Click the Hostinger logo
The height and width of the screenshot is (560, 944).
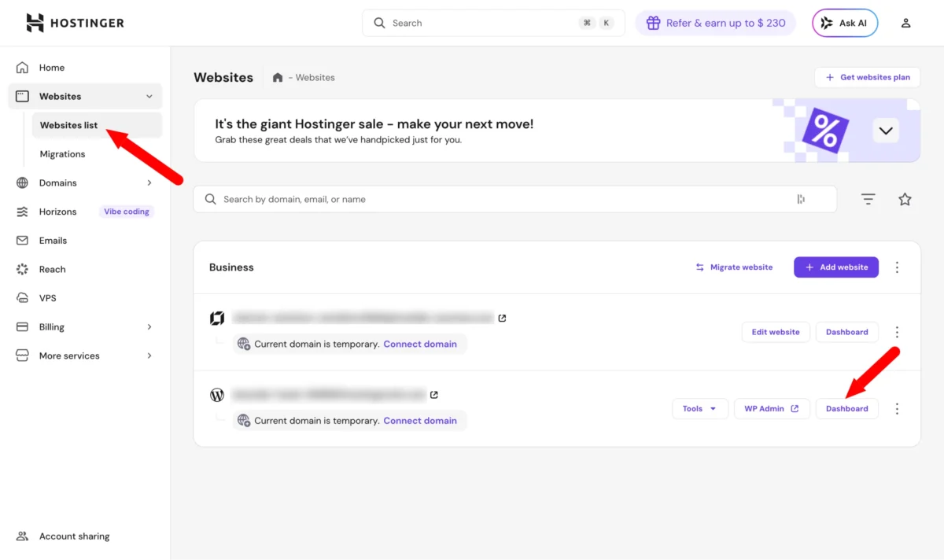[x=75, y=23]
